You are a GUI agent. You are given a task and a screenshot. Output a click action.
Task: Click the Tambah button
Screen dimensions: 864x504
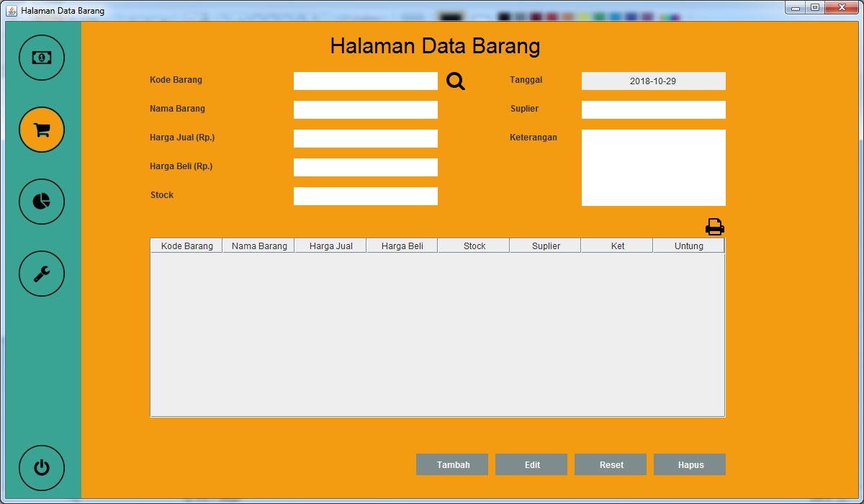pyautogui.click(x=451, y=464)
